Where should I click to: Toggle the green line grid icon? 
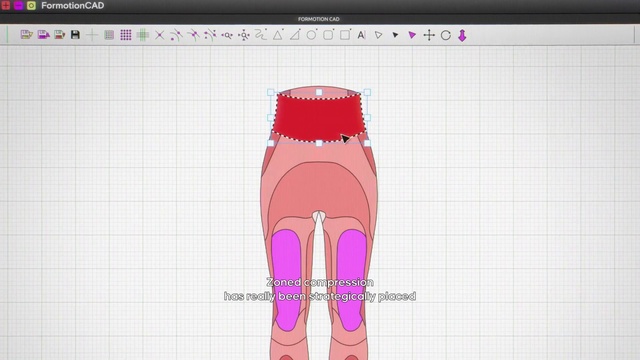(x=142, y=35)
